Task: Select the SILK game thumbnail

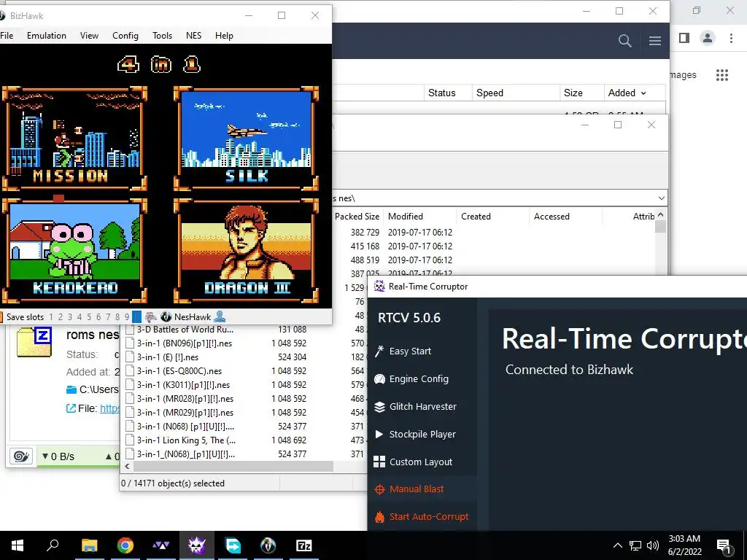Action: click(x=246, y=139)
